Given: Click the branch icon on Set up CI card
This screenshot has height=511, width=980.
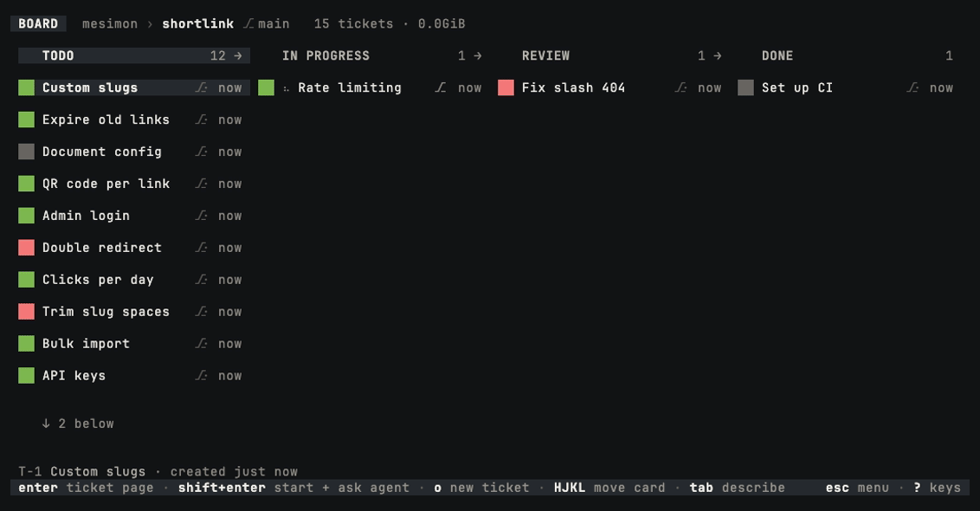Looking at the screenshot, I should pyautogui.click(x=912, y=87).
